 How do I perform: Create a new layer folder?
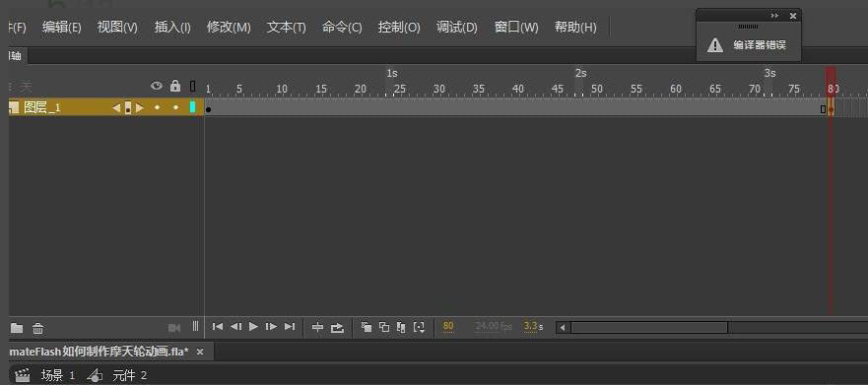click(17, 329)
